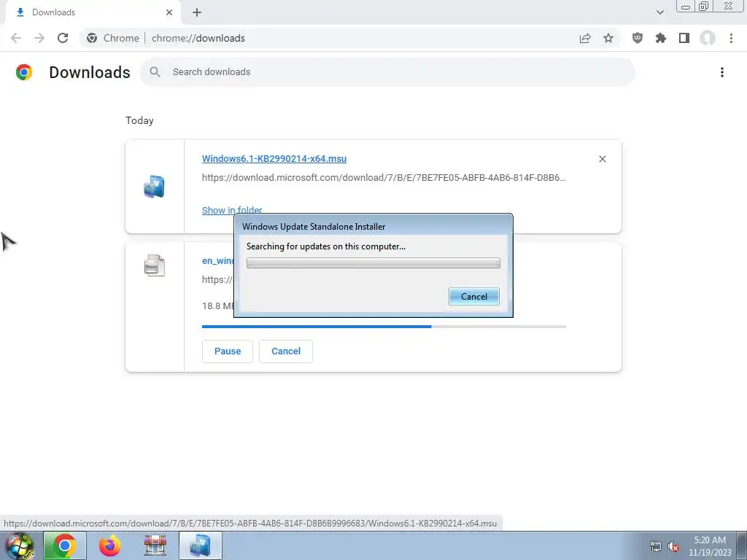Click the Chrome site info chip

pos(113,38)
